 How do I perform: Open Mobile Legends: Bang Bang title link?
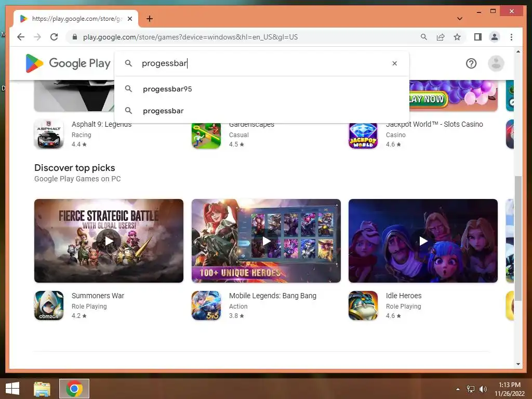272,296
